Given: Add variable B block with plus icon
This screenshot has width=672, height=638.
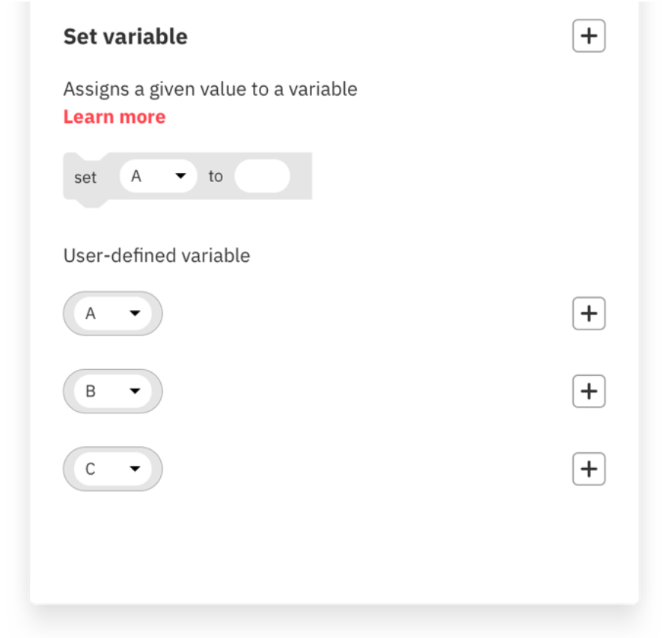Looking at the screenshot, I should (x=588, y=391).
